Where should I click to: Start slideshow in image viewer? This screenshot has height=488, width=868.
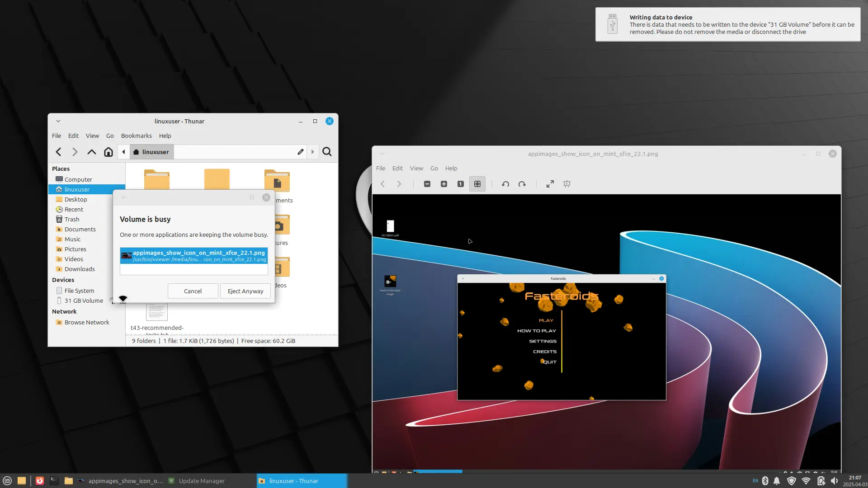coord(566,184)
